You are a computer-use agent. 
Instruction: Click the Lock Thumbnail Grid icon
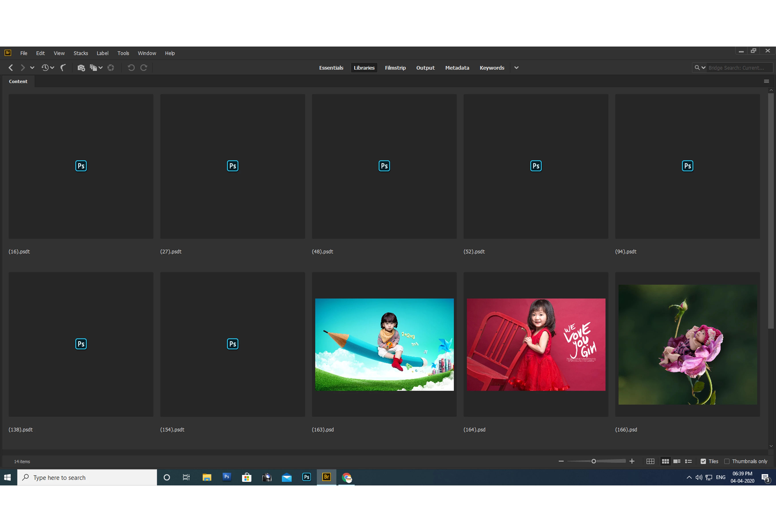(x=650, y=461)
